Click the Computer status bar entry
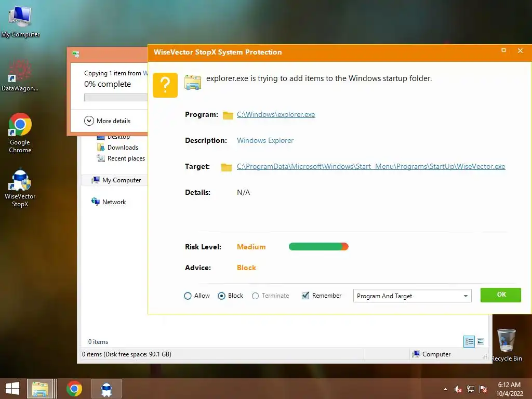 click(x=431, y=354)
